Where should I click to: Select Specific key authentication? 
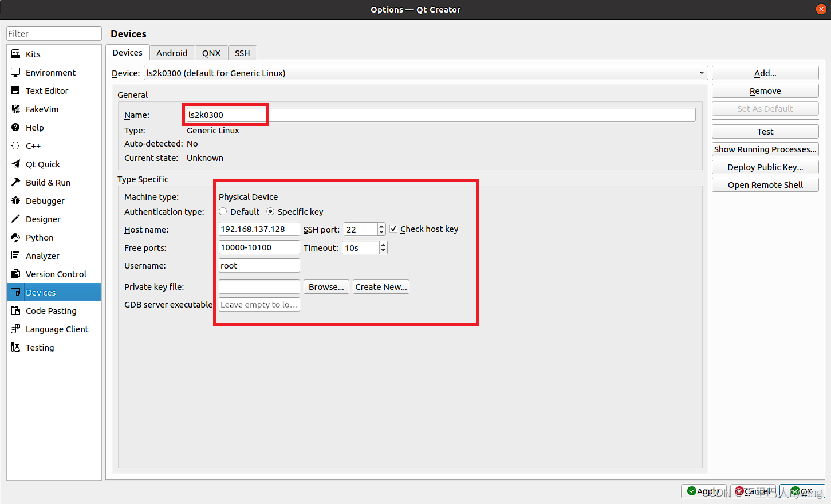tap(270, 211)
